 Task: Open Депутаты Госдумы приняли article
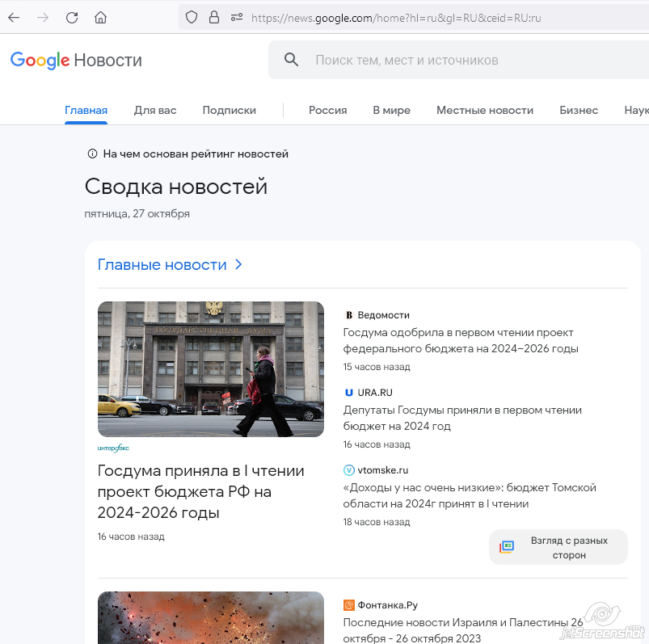tap(462, 418)
